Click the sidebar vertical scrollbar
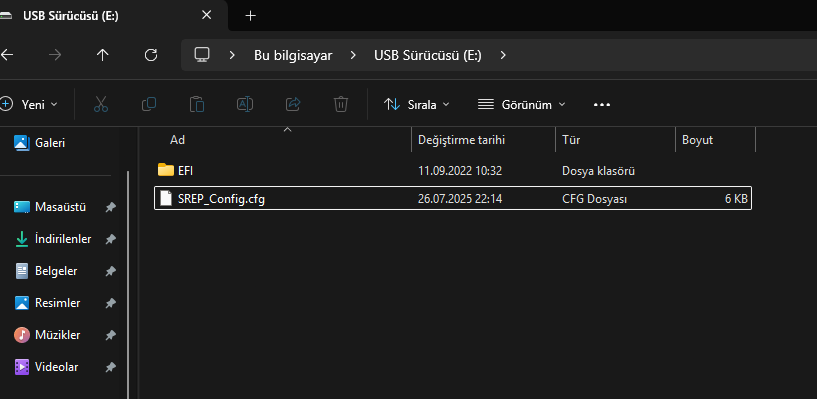 point(128,285)
